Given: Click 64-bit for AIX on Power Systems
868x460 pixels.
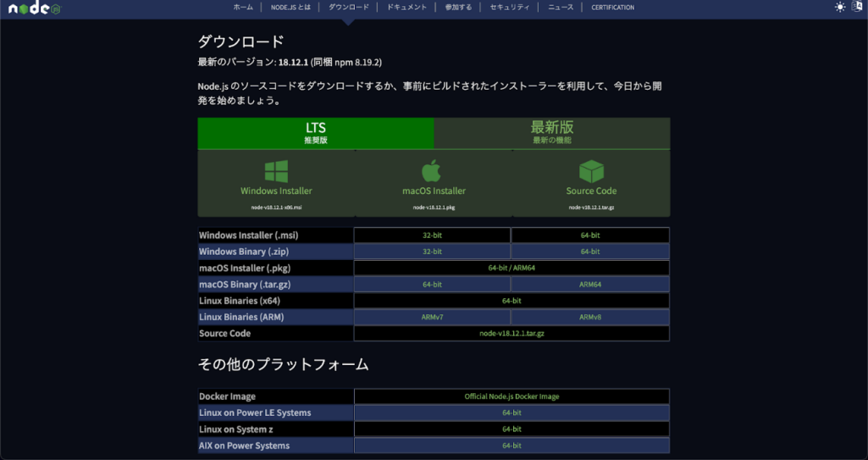Looking at the screenshot, I should (511, 446).
